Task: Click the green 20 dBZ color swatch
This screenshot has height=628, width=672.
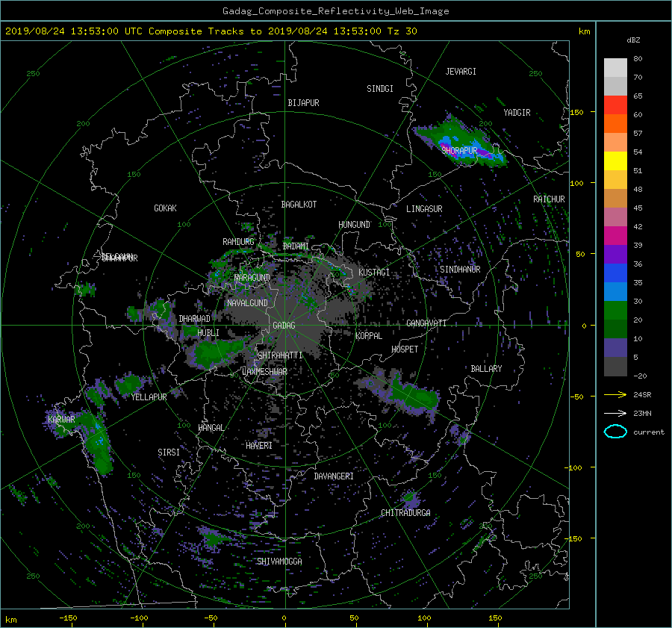Action: [615, 311]
